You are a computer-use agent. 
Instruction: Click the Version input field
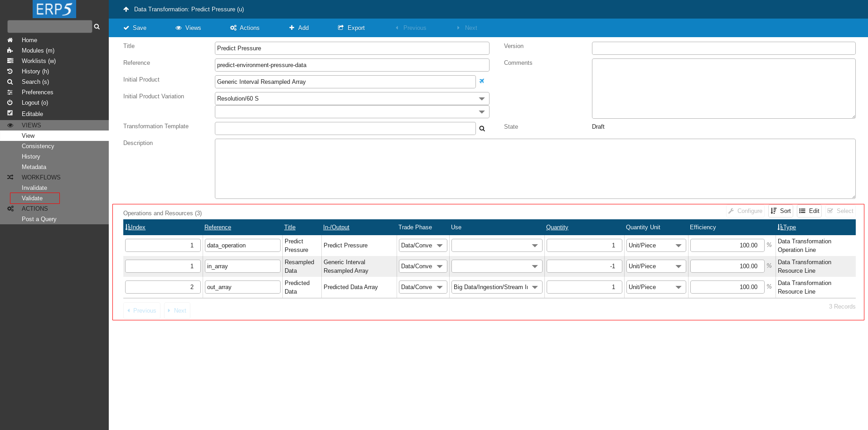tap(724, 48)
